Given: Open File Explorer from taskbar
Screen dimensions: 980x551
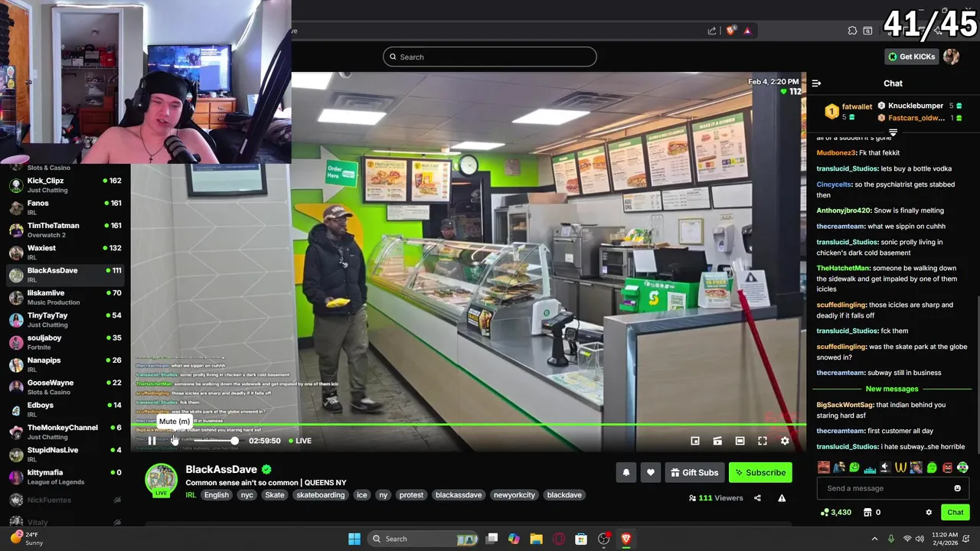Looking at the screenshot, I should pyautogui.click(x=536, y=539).
